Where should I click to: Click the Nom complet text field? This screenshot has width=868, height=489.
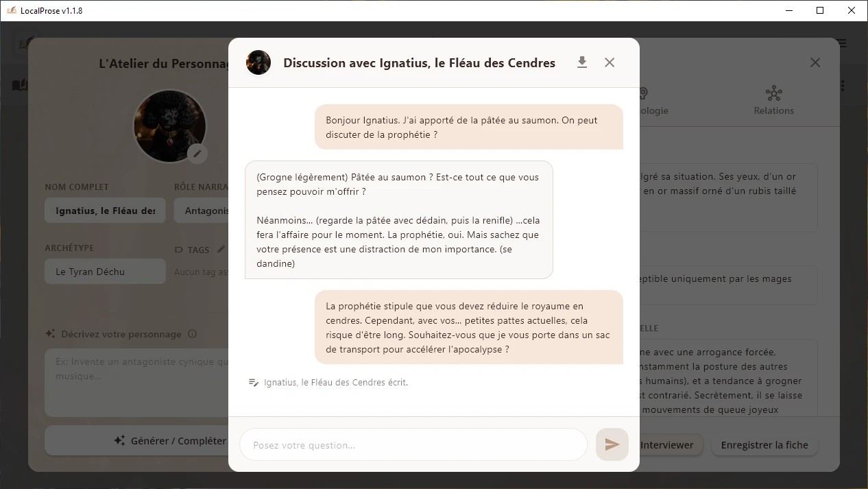[x=105, y=211]
